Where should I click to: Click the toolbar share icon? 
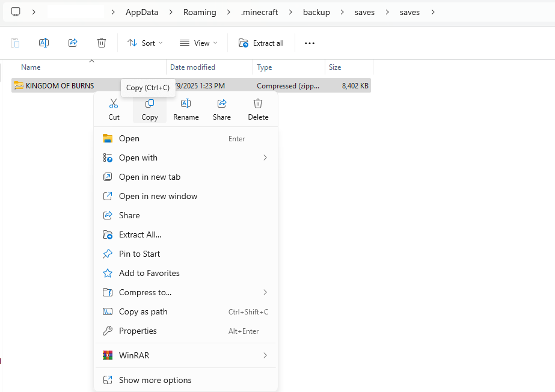(x=73, y=43)
